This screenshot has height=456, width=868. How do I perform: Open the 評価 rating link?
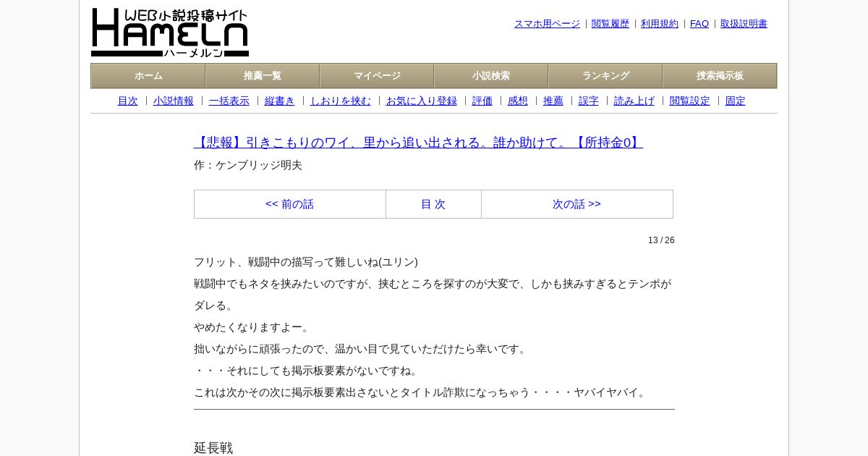coord(482,101)
